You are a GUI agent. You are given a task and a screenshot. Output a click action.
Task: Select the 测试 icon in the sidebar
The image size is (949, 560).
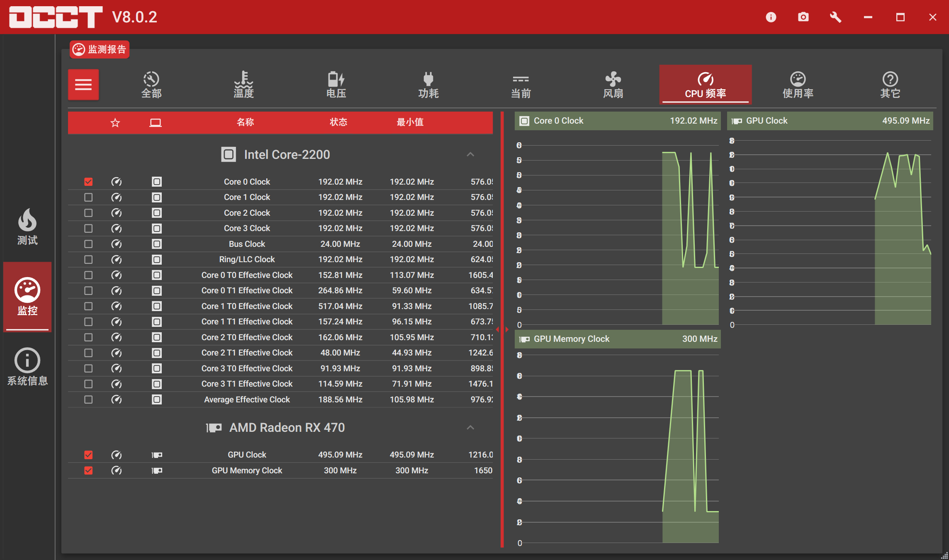(27, 226)
